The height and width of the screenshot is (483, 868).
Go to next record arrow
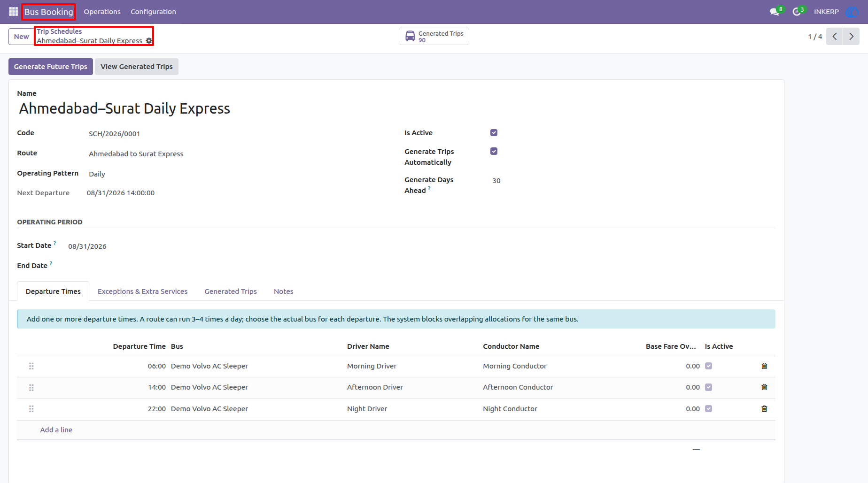pyautogui.click(x=851, y=37)
